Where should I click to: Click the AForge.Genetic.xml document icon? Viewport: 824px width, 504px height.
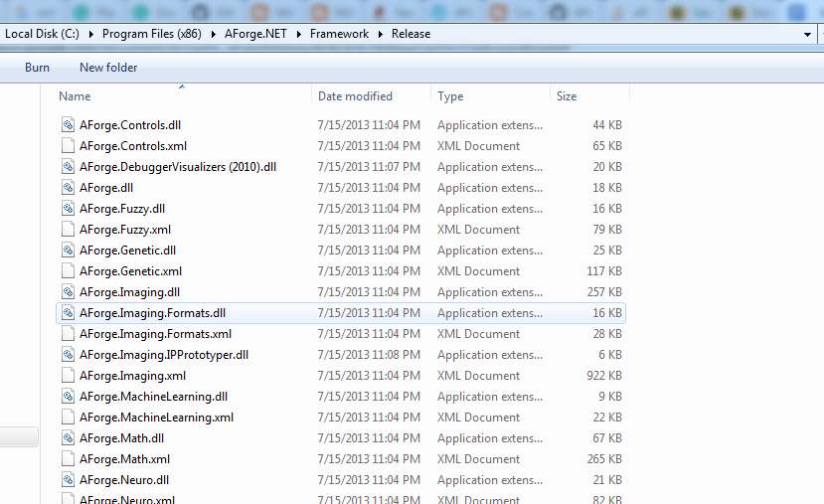pos(68,271)
